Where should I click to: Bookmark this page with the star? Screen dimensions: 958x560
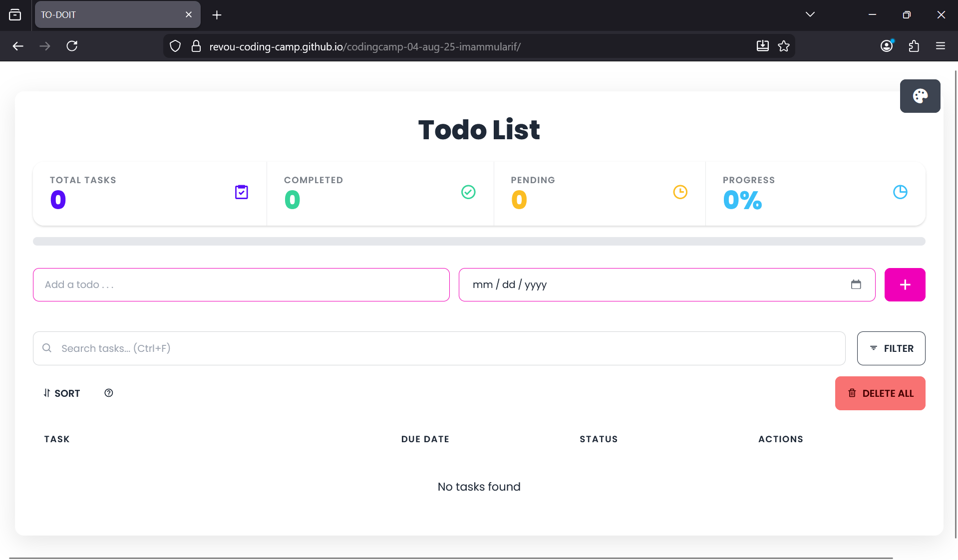(784, 46)
